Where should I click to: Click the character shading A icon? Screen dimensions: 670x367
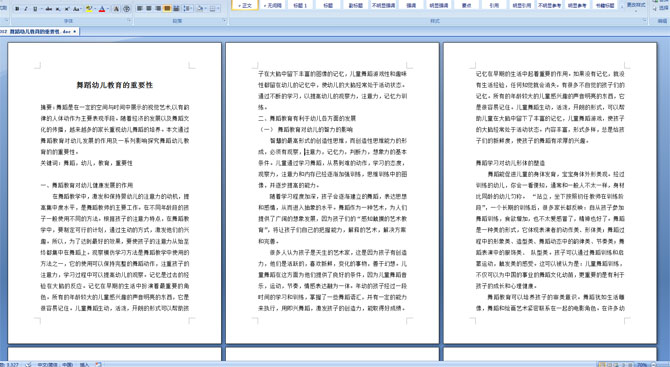pyautogui.click(x=116, y=9)
